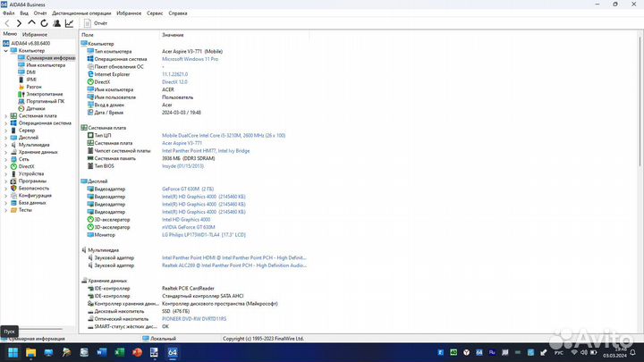Open the Справка menu

(178, 13)
